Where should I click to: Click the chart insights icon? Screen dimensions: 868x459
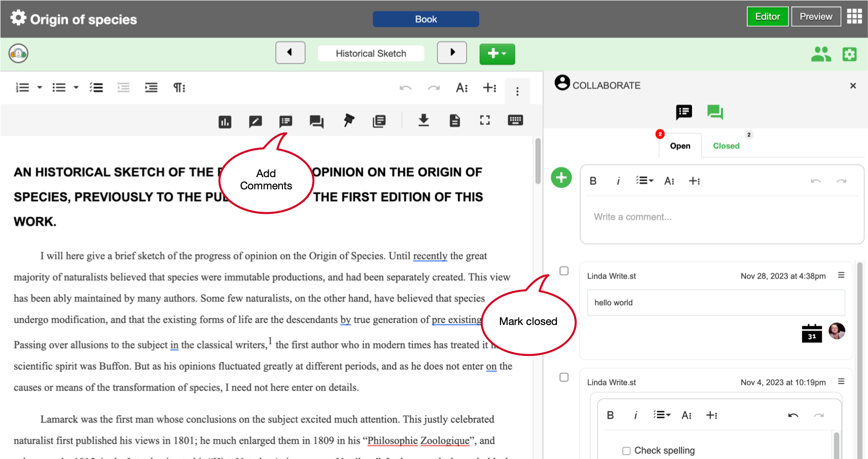click(x=225, y=122)
